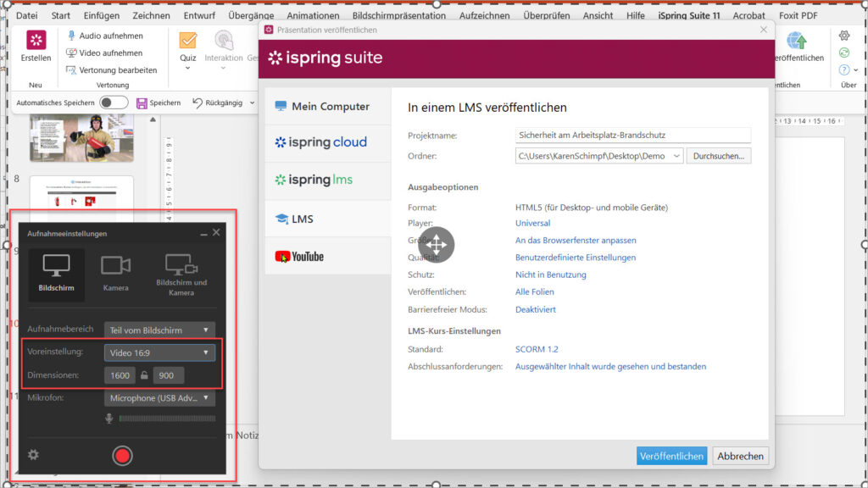Select slide 8 thumbnail
This screenshot has height=488, width=868.
pyautogui.click(x=81, y=192)
